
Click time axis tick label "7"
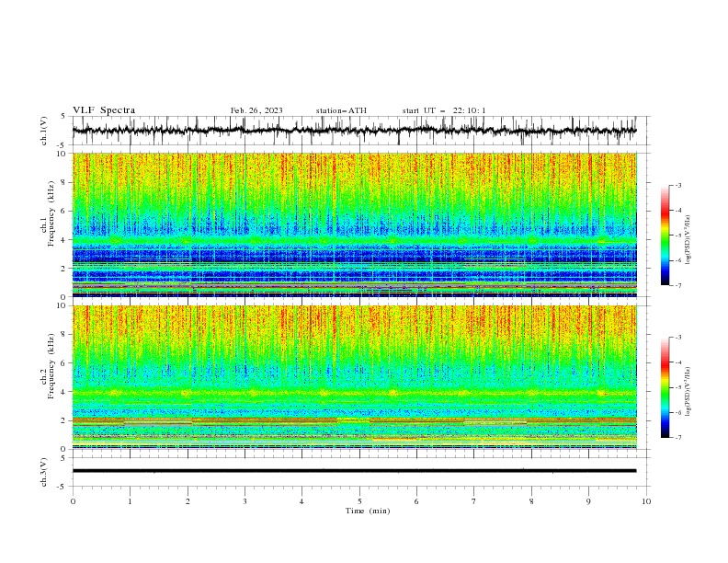tap(474, 501)
